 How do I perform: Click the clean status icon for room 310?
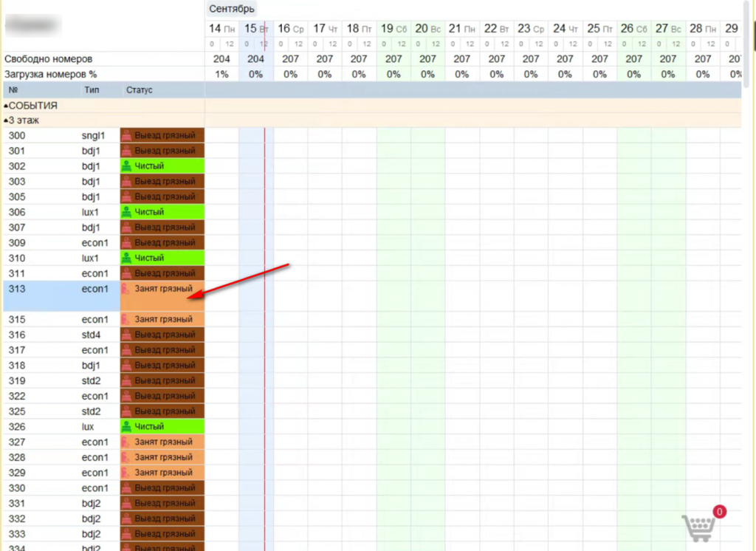pyautogui.click(x=126, y=258)
